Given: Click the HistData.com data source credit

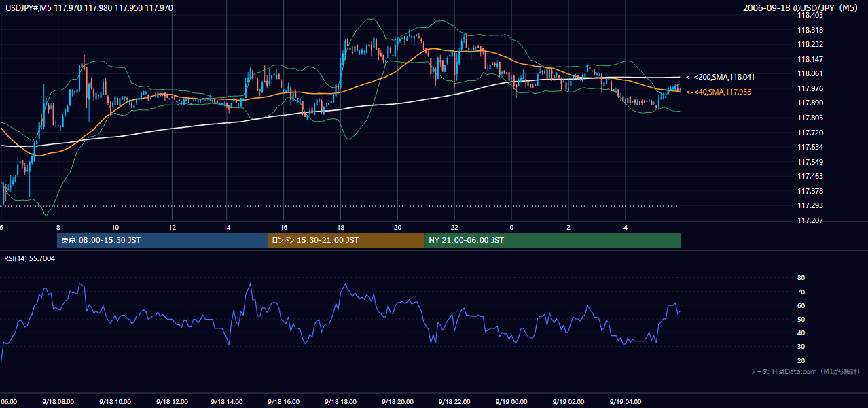Looking at the screenshot, I should (805, 371).
